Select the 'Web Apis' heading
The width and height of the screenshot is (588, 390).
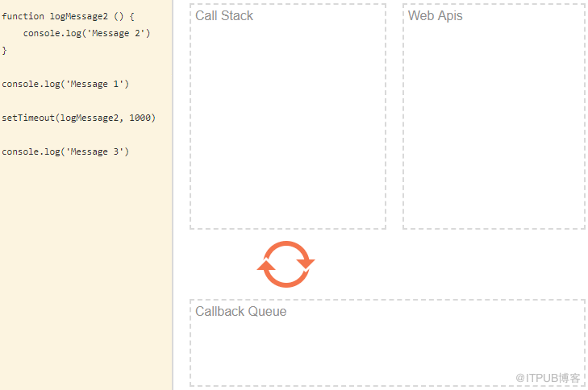(435, 16)
